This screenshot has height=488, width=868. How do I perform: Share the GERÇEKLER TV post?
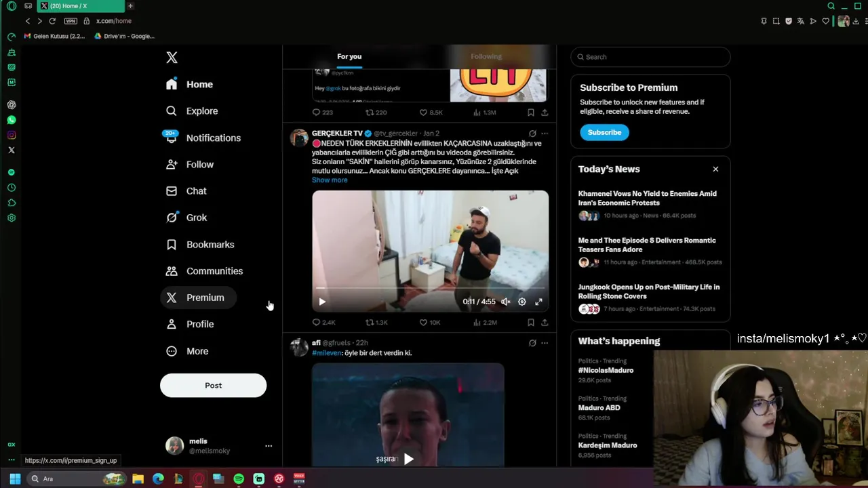point(545,323)
